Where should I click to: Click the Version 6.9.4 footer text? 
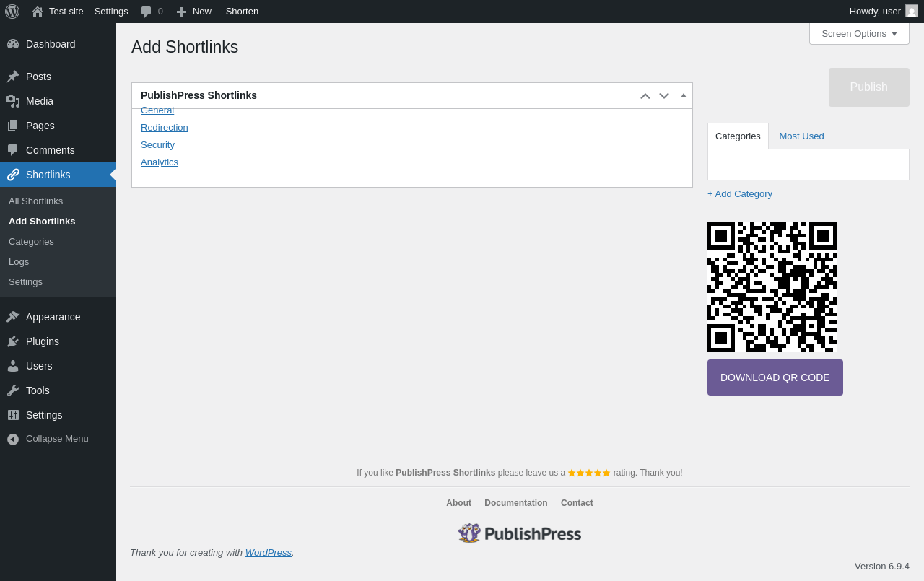[882, 567]
